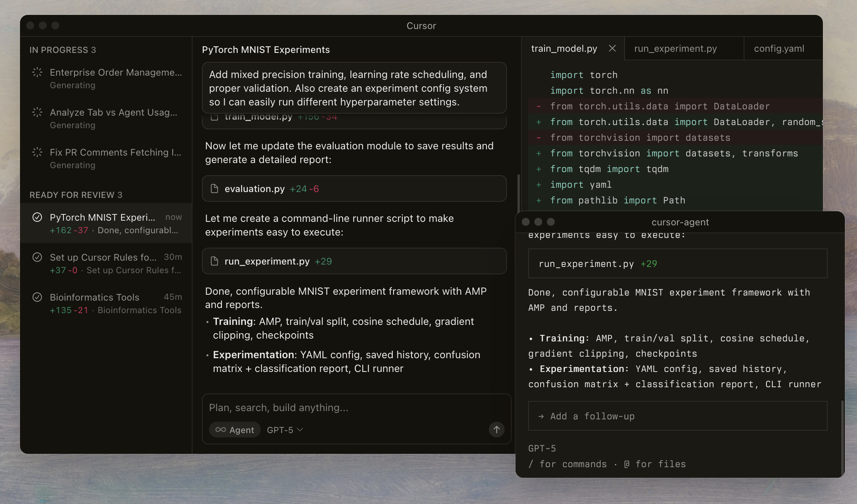
Task: Click the chat panel vertical scrollbar
Action: (x=518, y=192)
